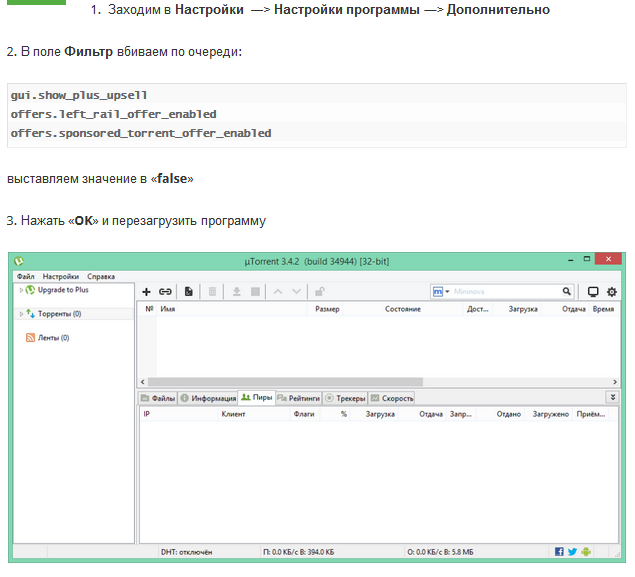This screenshot has height=577, width=635.
Task: Click the Add Torrent plus icon
Action: pyautogui.click(x=146, y=292)
